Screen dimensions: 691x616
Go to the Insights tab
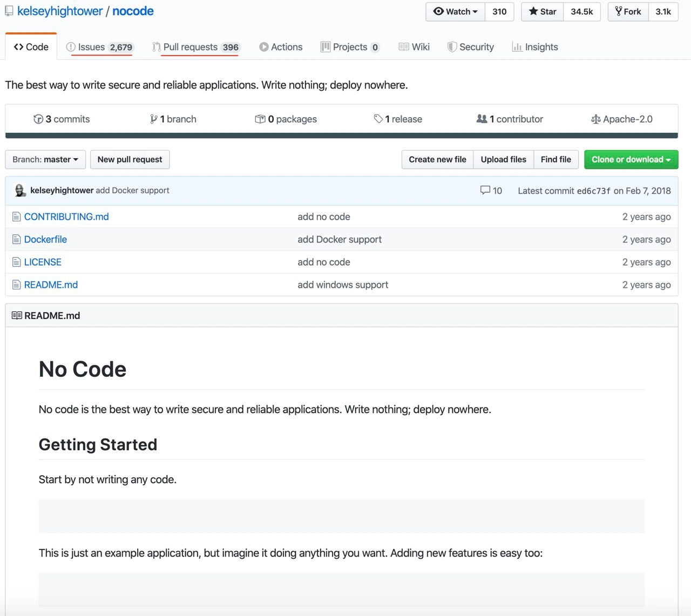535,47
